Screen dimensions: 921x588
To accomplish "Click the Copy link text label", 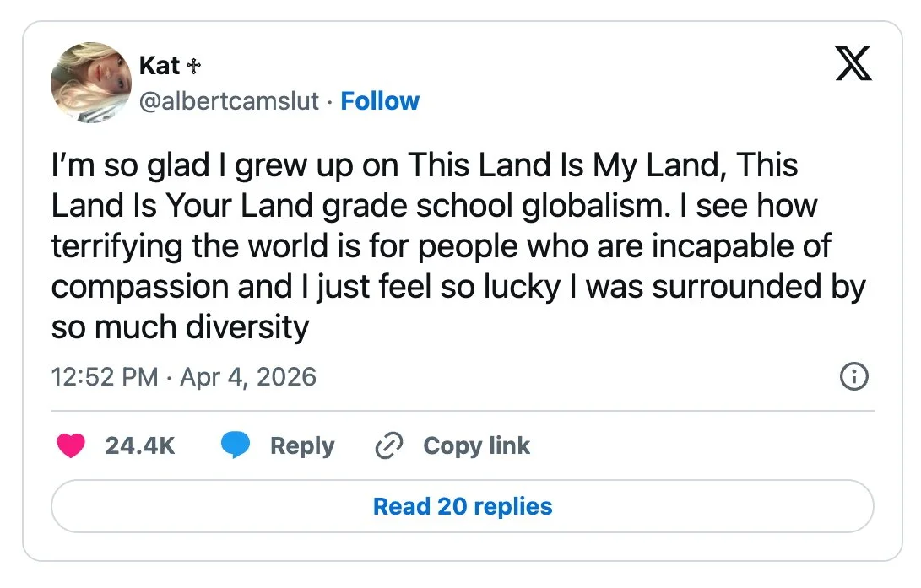I will point(476,445).
